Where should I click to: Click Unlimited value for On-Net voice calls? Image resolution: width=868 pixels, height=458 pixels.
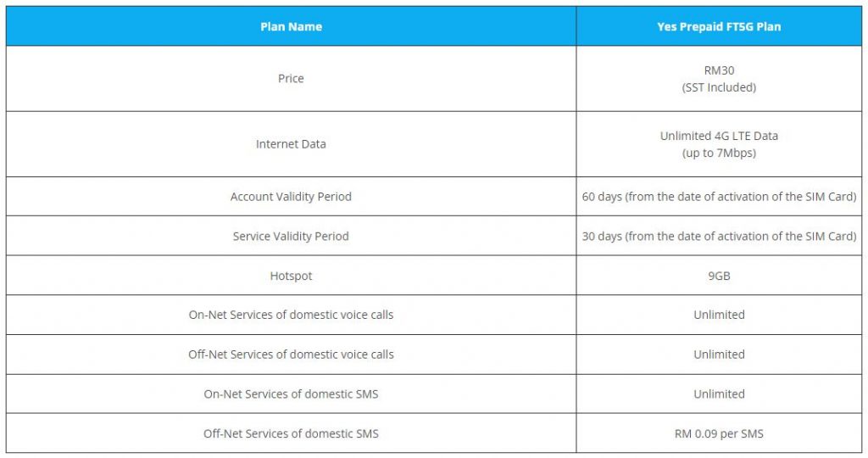coord(719,315)
